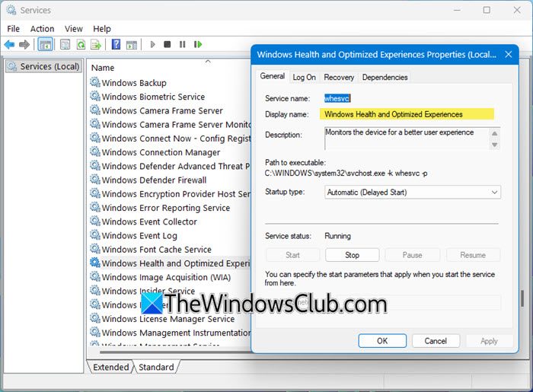Click gear icon beside Windows Connection Manager

[x=95, y=151]
